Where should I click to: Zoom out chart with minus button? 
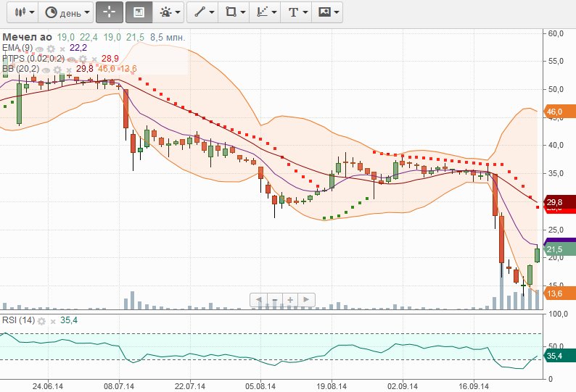[275, 299]
